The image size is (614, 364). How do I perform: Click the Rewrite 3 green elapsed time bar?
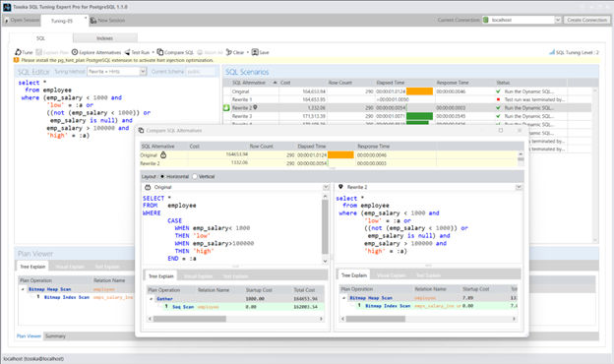[x=419, y=116]
